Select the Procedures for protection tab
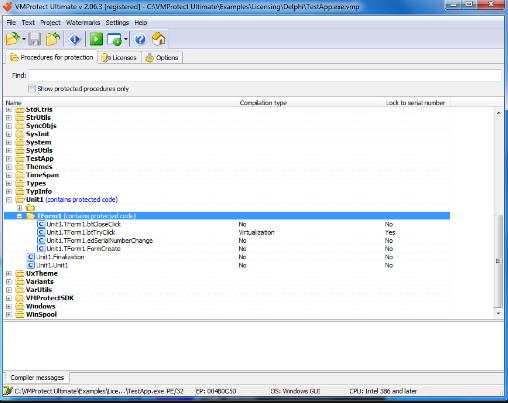Screen dimensions: 508x403 click(51, 57)
